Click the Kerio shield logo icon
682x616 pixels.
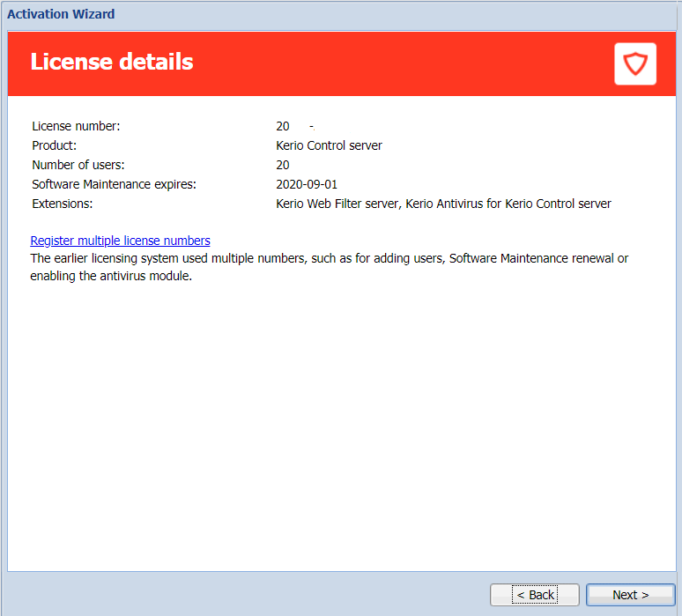(x=635, y=64)
